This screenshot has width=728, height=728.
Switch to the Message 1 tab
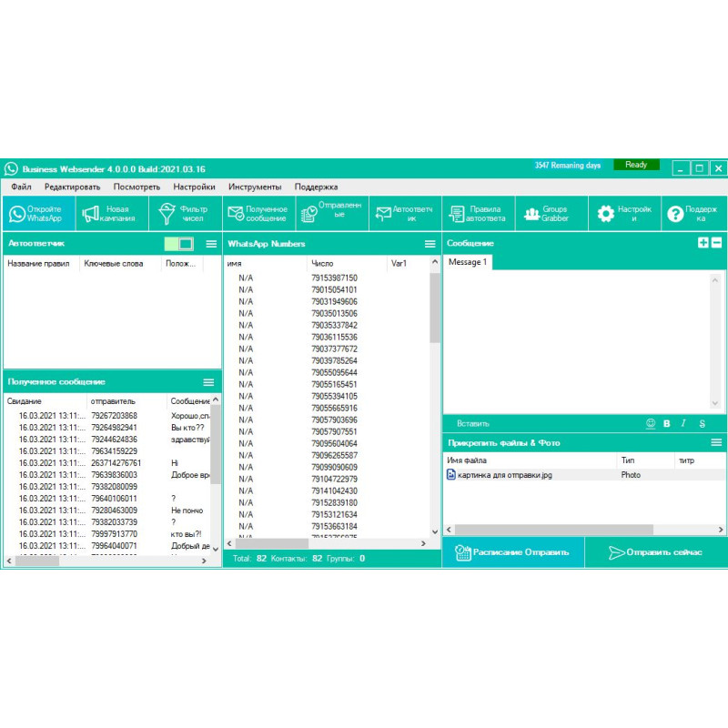(x=468, y=262)
